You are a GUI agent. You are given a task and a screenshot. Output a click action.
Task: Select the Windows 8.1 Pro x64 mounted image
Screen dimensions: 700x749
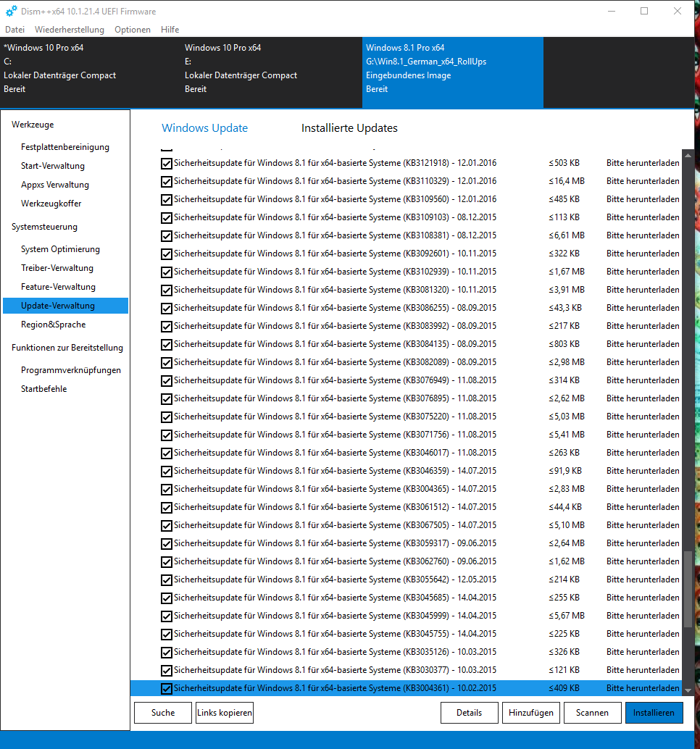coord(452,72)
